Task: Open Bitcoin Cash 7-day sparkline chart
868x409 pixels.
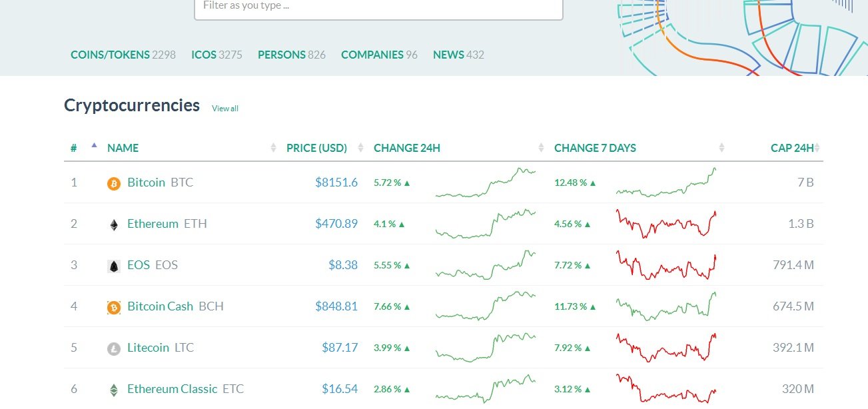Action: coord(666,306)
